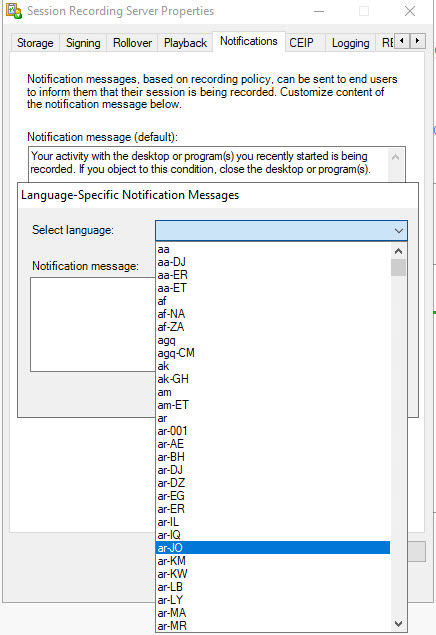Switch to the Playback tab
This screenshot has height=635, width=436.
[185, 43]
